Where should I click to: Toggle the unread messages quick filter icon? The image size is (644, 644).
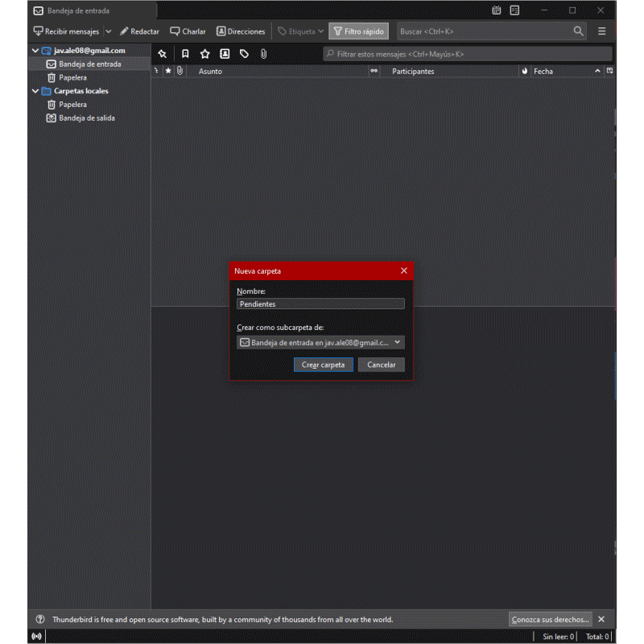184,54
